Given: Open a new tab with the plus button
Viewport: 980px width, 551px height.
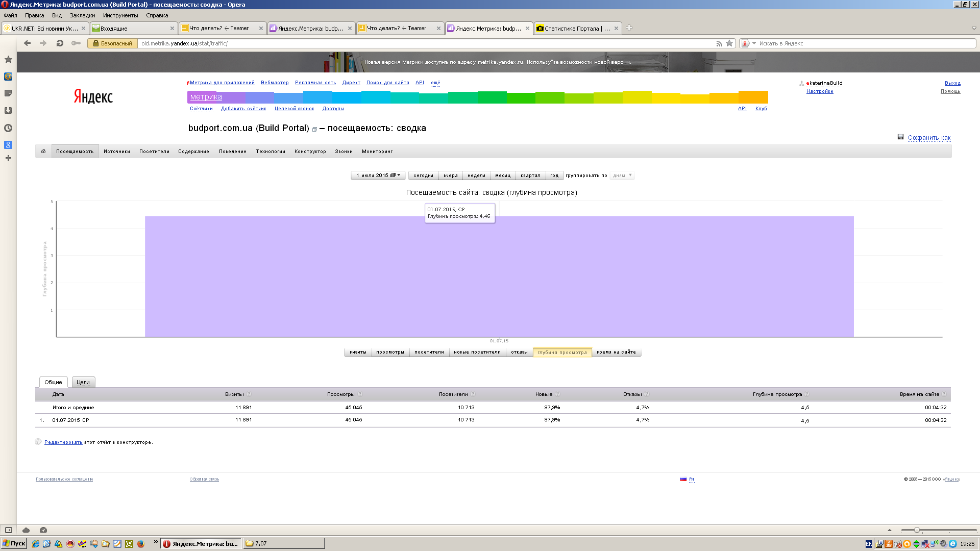Looking at the screenshot, I should point(629,28).
